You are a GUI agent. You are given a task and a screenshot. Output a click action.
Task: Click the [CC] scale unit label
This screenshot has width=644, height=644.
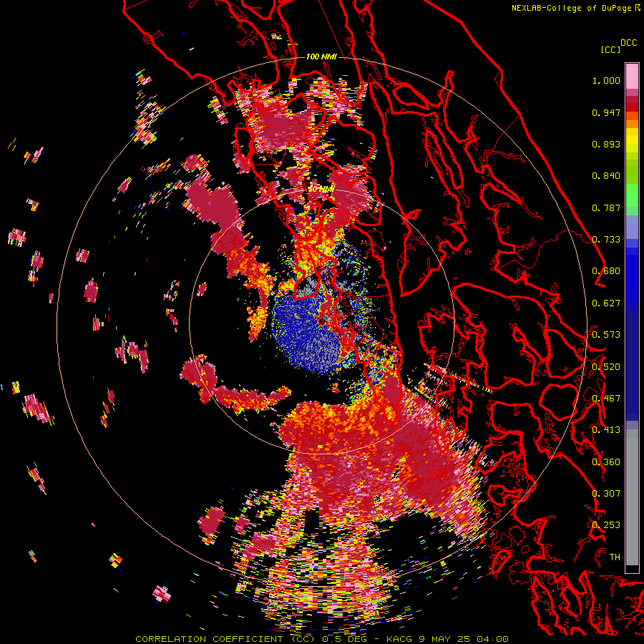(x=610, y=49)
